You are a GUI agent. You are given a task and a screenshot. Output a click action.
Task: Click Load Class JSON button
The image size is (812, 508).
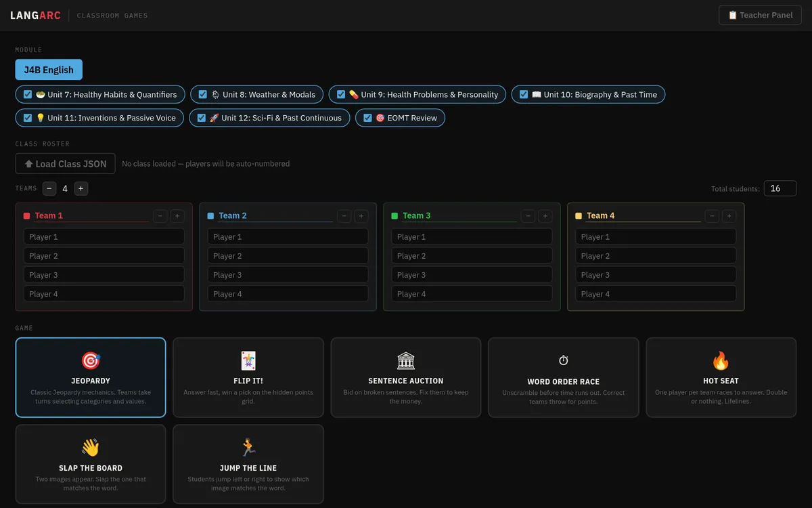[66, 164]
